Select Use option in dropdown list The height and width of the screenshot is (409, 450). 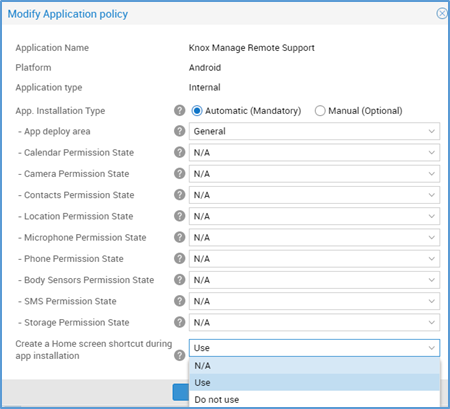314,382
